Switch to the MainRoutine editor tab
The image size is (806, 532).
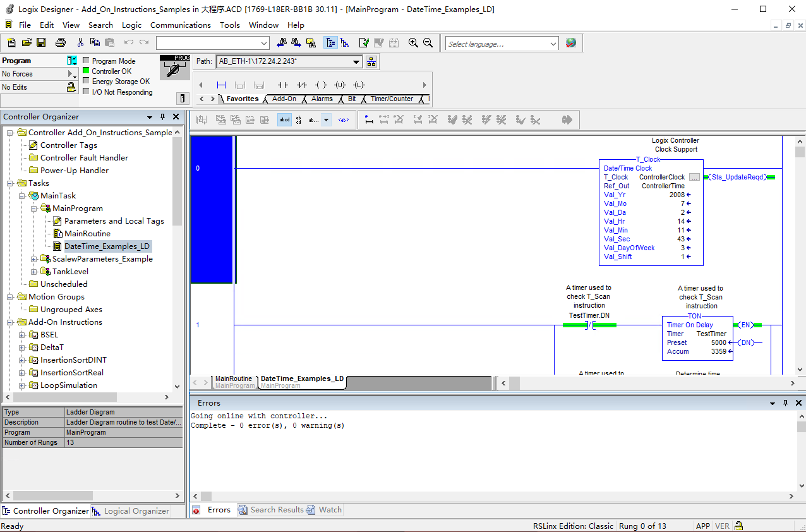click(x=234, y=382)
